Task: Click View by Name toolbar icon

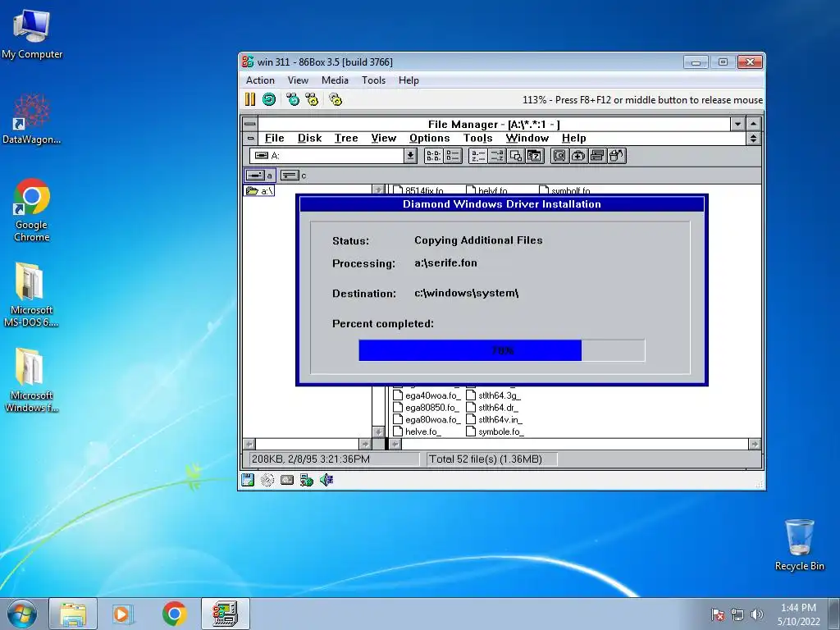Action: [x=433, y=156]
